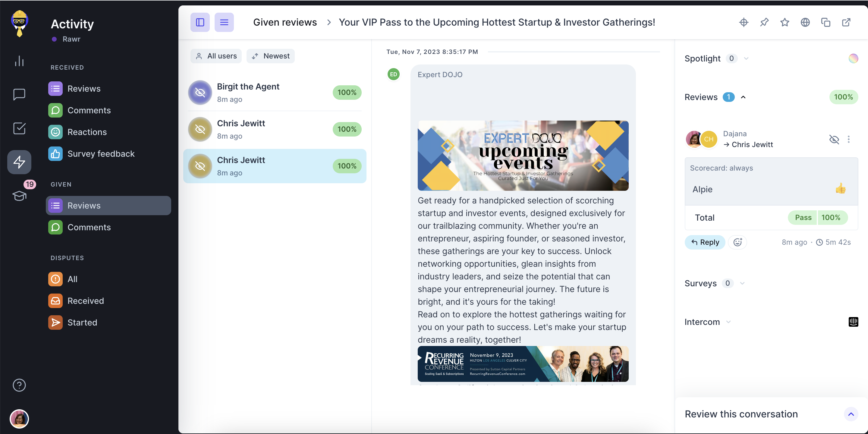This screenshot has height=434, width=868.
Task: Expand the Spotlight section
Action: tap(746, 59)
